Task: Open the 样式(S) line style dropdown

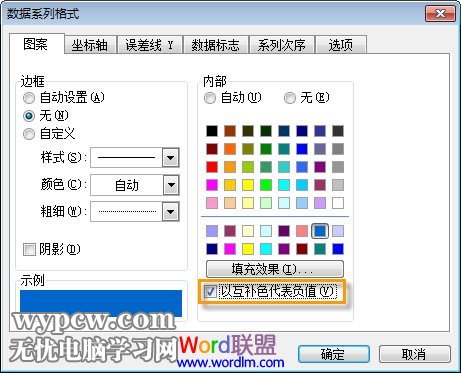Action: (x=171, y=157)
